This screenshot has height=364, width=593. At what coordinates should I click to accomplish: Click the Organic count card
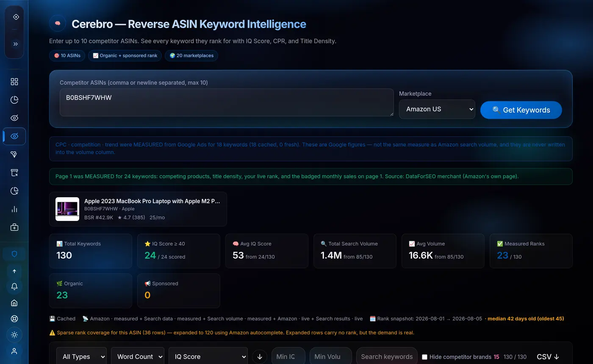[91, 291]
